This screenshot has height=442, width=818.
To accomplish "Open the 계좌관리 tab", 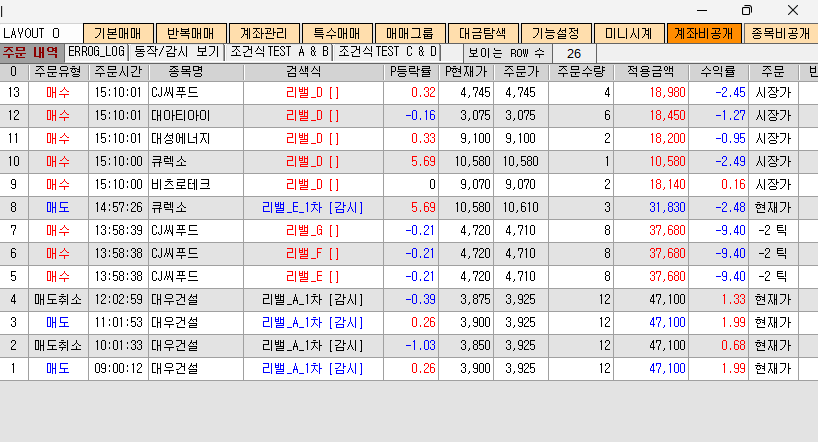I will click(x=264, y=33).
